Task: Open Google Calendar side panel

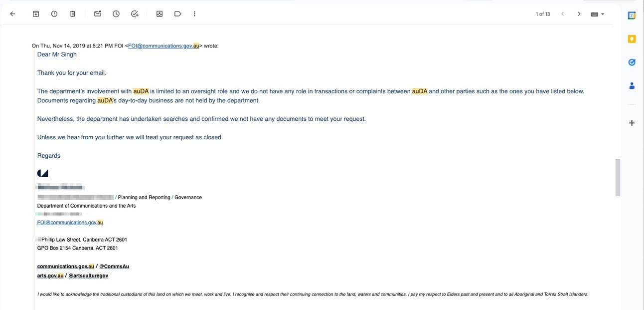Action: pyautogui.click(x=632, y=15)
